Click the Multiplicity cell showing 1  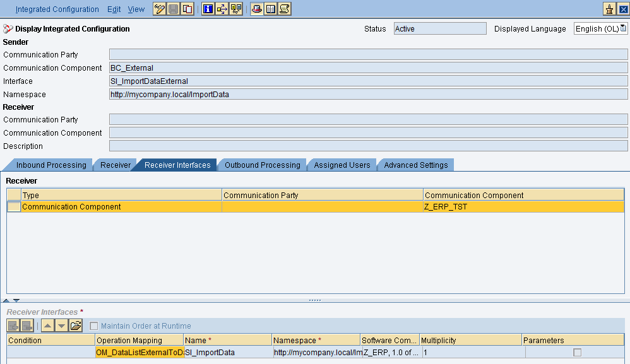coord(474,353)
